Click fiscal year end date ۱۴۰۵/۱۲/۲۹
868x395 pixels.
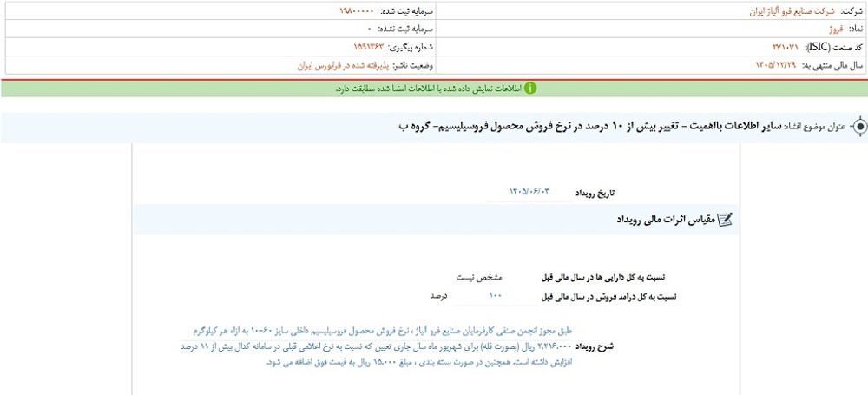coord(777,65)
